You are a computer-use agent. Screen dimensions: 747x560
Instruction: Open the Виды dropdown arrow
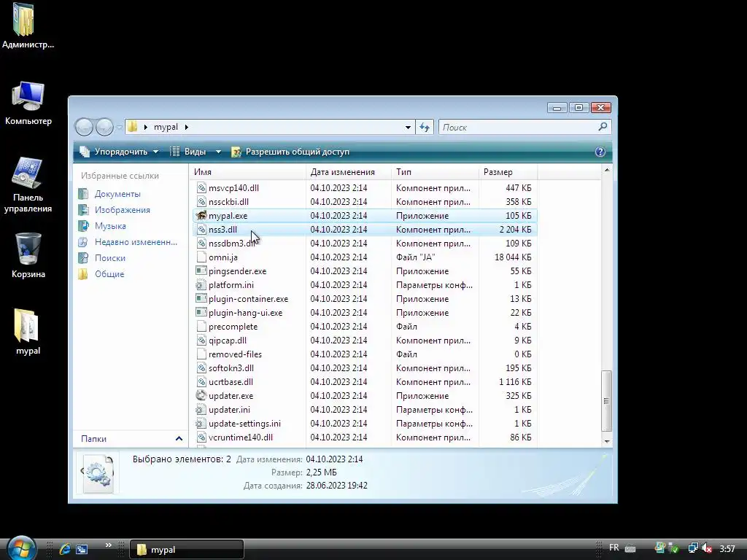click(x=218, y=152)
